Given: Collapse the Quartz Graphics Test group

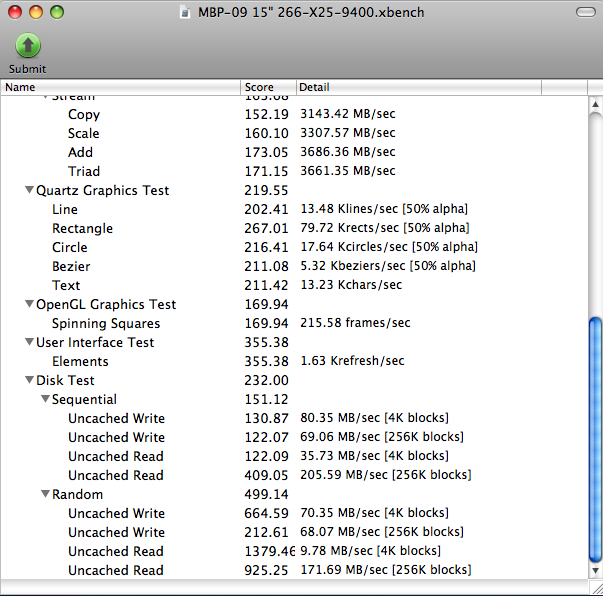Looking at the screenshot, I should [29, 190].
